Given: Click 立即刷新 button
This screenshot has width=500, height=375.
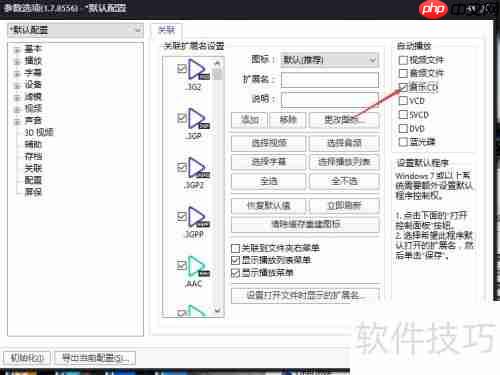Looking at the screenshot, I should [x=344, y=206].
